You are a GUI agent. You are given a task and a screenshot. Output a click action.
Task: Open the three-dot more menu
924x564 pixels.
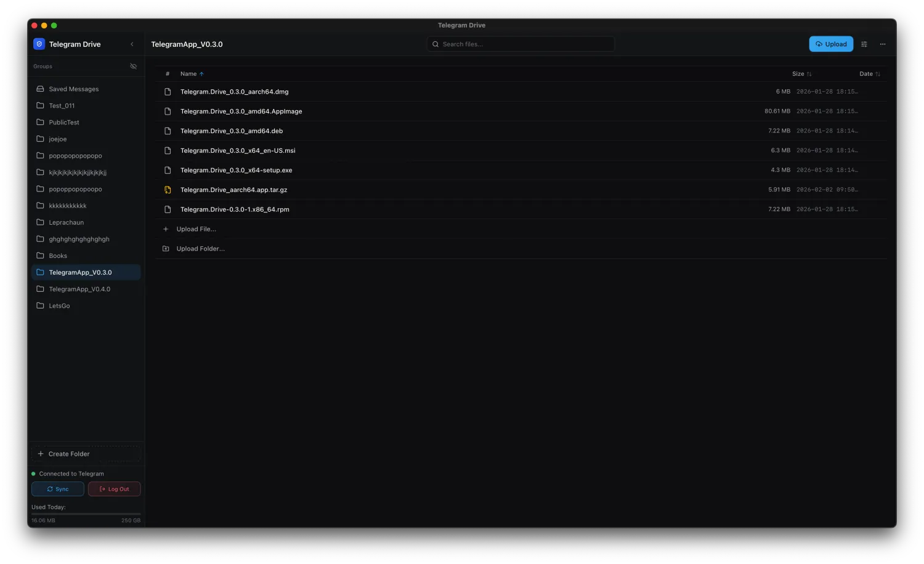coord(883,44)
